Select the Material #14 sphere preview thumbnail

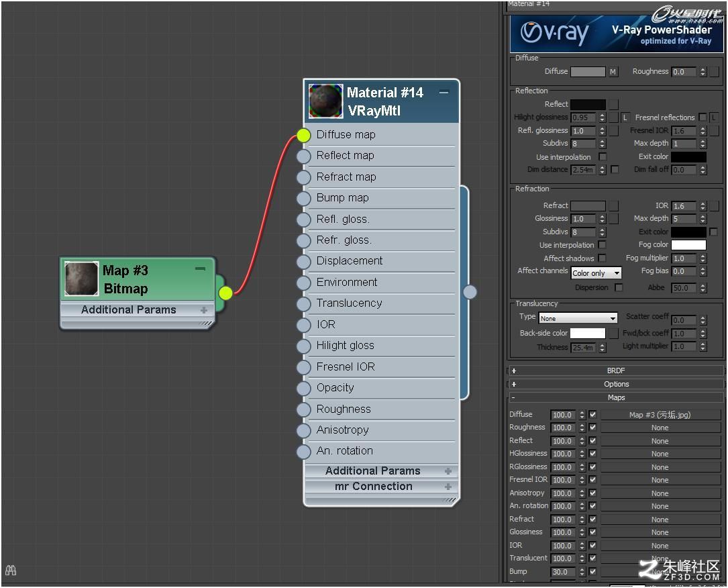click(326, 101)
